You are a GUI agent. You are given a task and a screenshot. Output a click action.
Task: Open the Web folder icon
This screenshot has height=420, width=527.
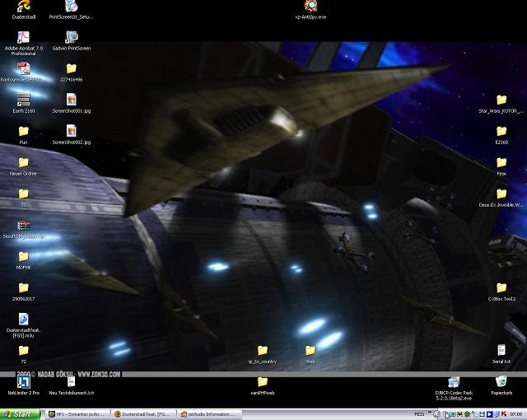click(310, 351)
